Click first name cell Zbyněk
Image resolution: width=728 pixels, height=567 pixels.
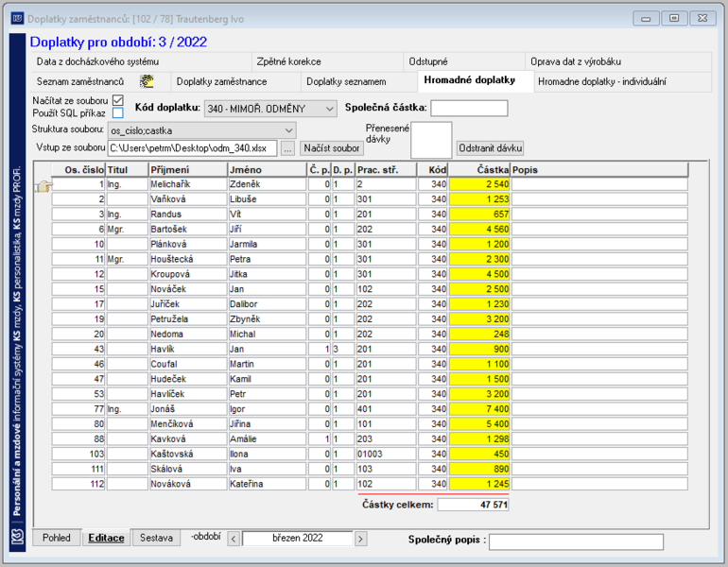pos(267,319)
